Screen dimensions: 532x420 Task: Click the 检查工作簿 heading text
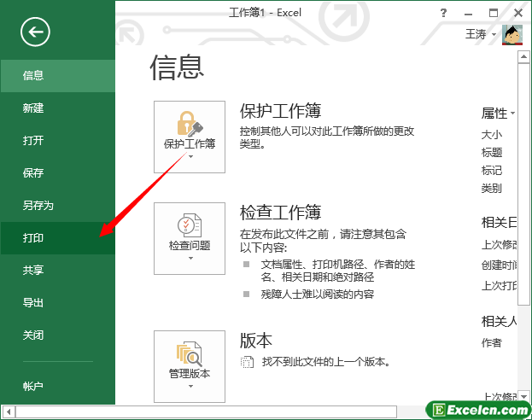click(x=281, y=213)
